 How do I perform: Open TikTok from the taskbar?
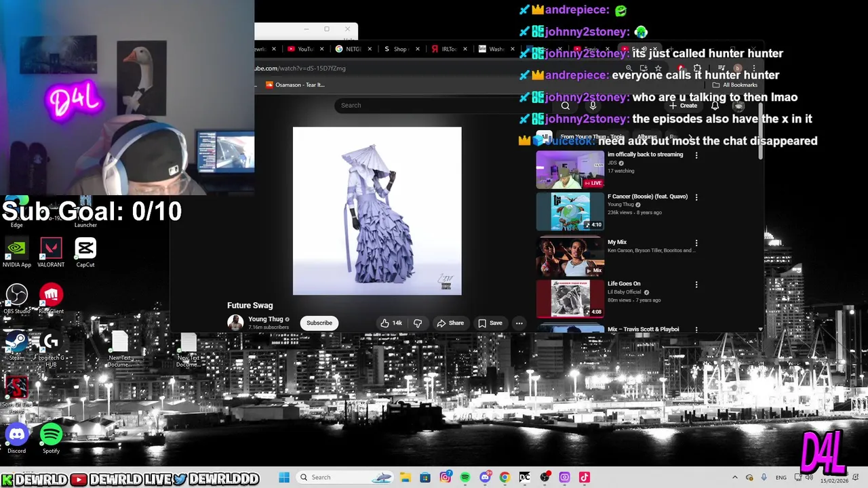(x=584, y=477)
